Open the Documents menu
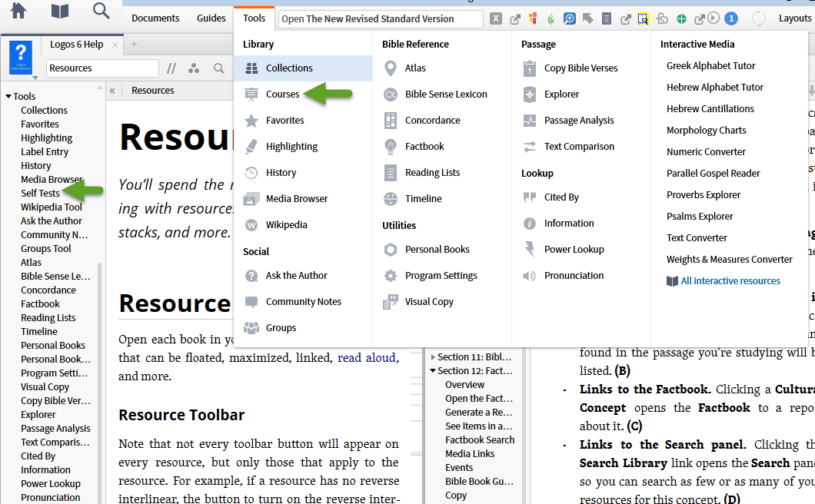 tap(155, 18)
